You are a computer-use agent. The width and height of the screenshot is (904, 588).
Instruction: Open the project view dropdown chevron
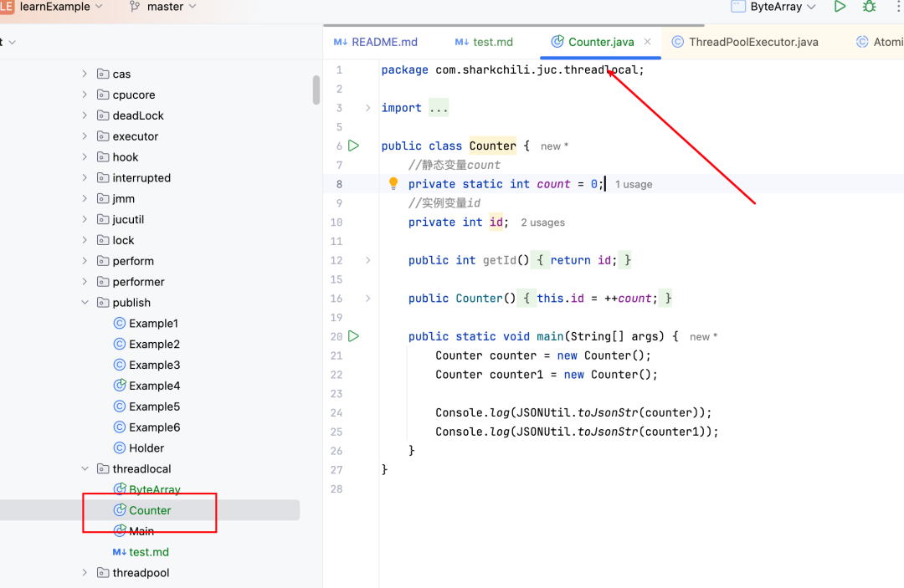tap(12, 42)
